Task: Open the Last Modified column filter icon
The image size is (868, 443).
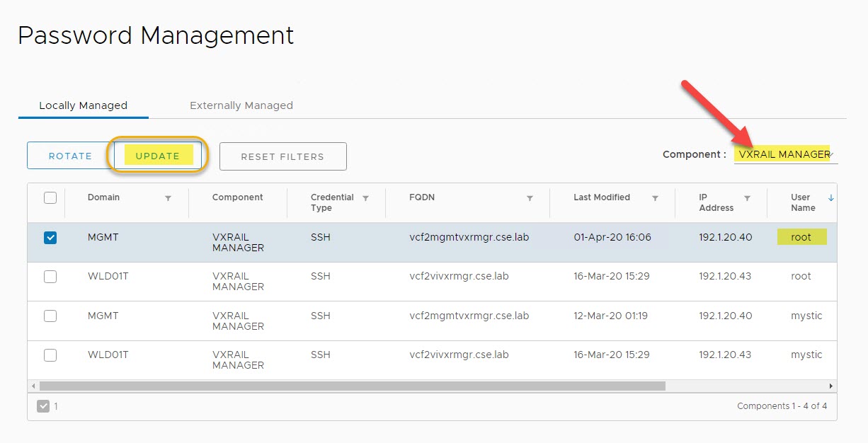Action: point(655,199)
